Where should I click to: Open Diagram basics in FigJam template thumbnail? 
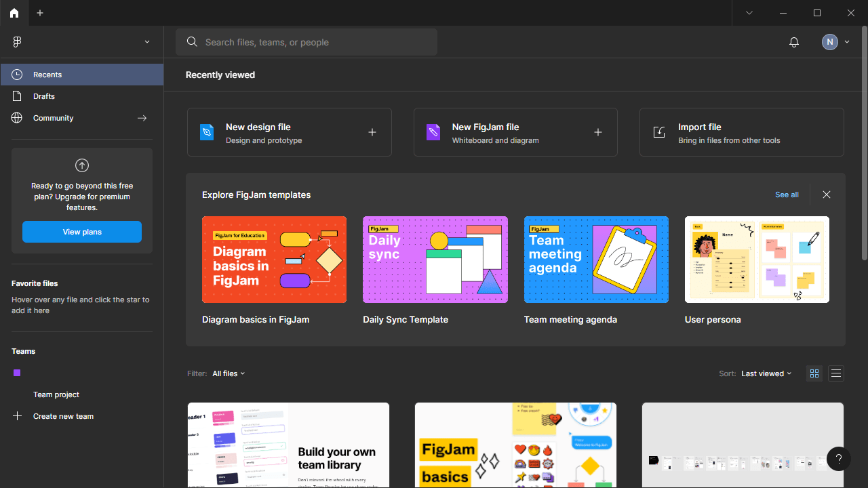pos(274,260)
